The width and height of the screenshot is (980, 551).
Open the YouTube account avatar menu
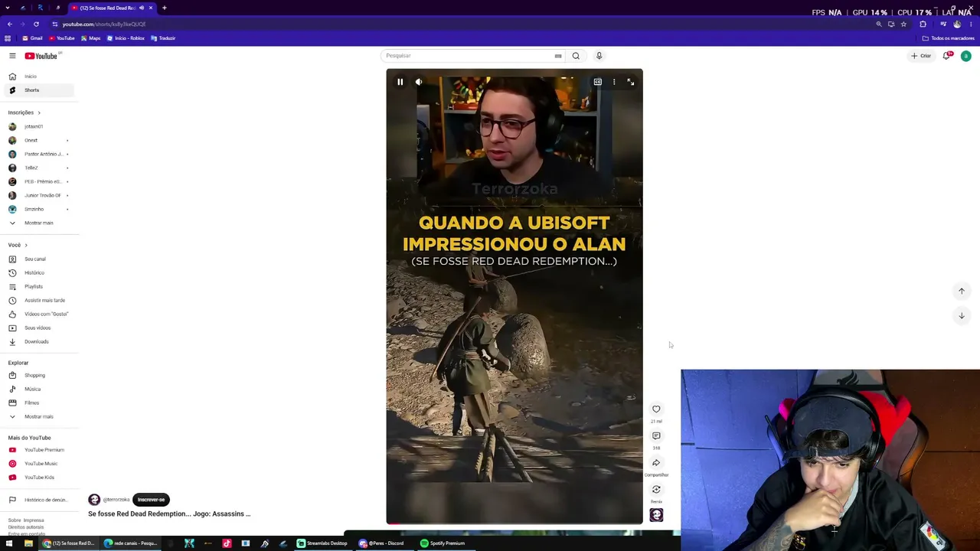[x=966, y=56]
